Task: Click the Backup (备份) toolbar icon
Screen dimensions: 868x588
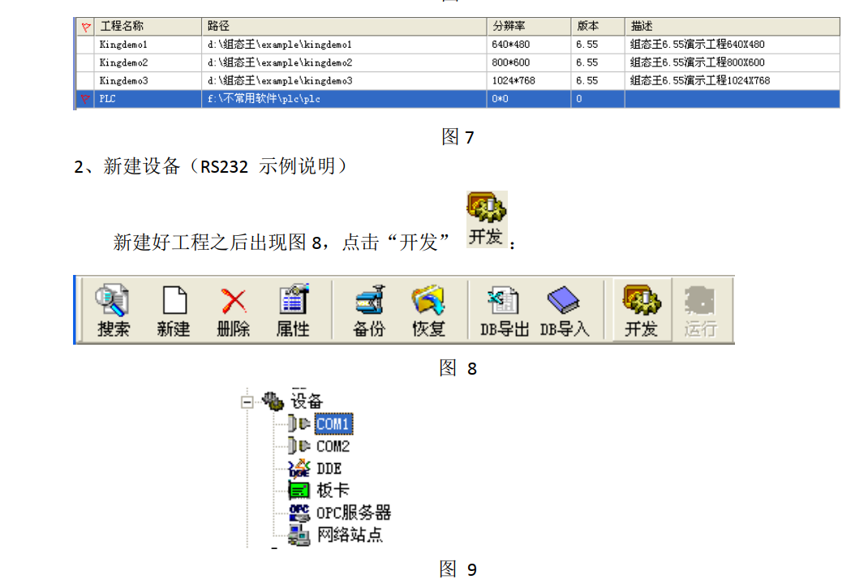Action: [368, 311]
